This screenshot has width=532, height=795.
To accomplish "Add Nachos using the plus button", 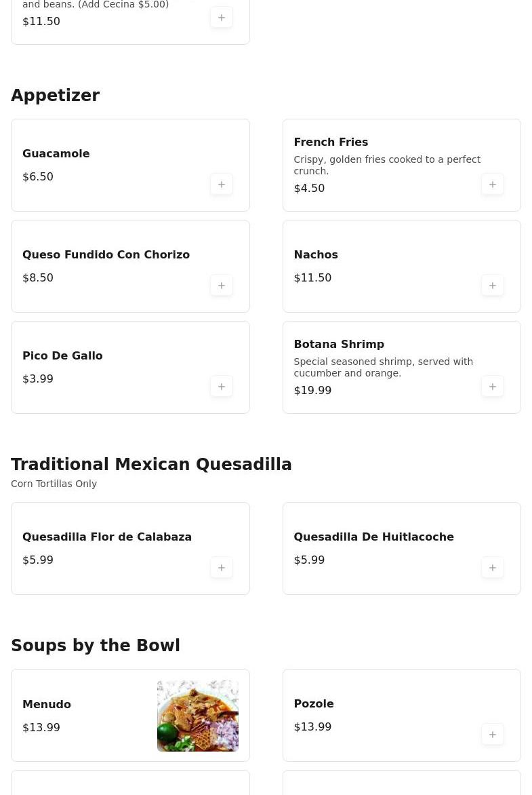I will [x=493, y=286].
